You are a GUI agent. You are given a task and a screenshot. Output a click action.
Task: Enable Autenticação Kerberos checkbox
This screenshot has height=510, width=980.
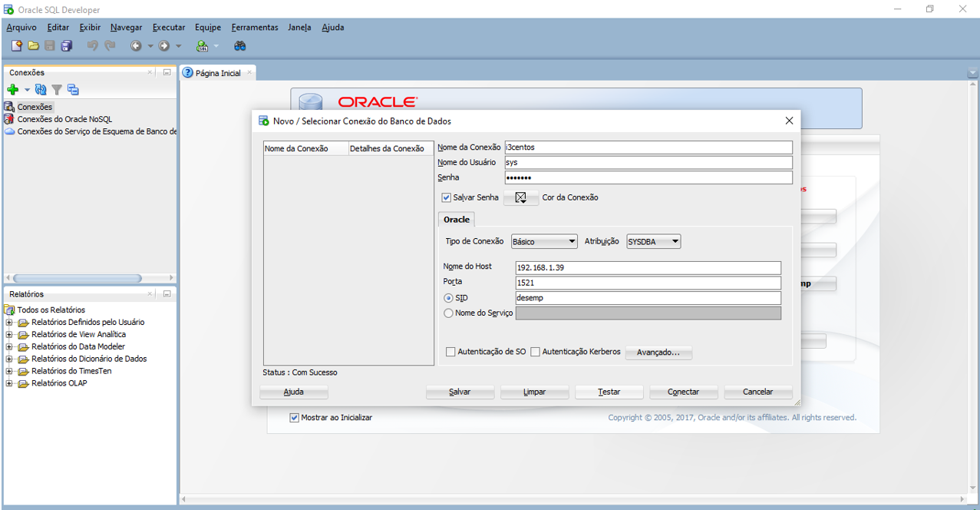click(x=535, y=352)
